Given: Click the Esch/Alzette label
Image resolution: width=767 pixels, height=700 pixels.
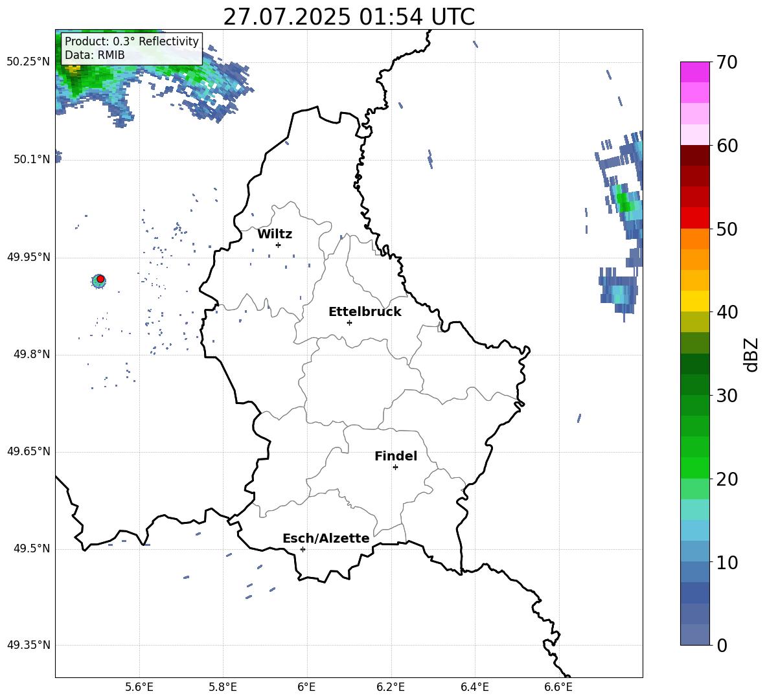Looking at the screenshot, I should tap(326, 539).
